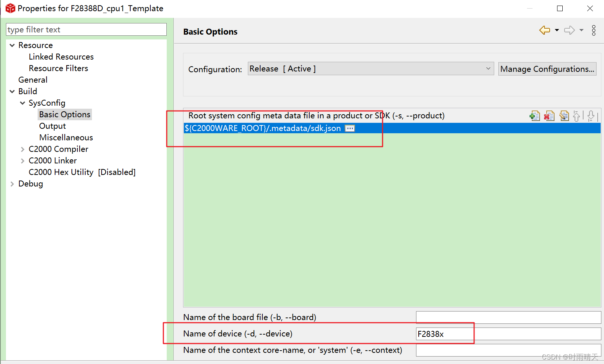Viewport: 604px width, 364px height.
Task: Close the Properties dialog
Action: click(x=590, y=8)
